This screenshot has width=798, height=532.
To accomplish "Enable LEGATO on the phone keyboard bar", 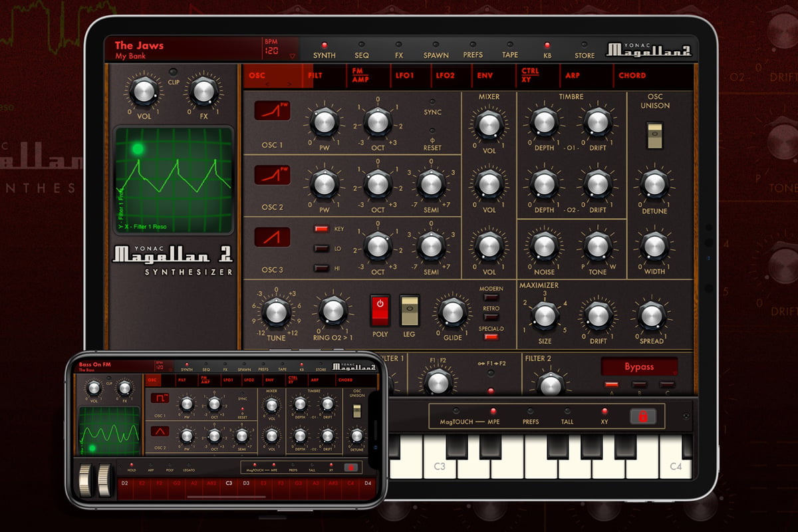I will [190, 467].
